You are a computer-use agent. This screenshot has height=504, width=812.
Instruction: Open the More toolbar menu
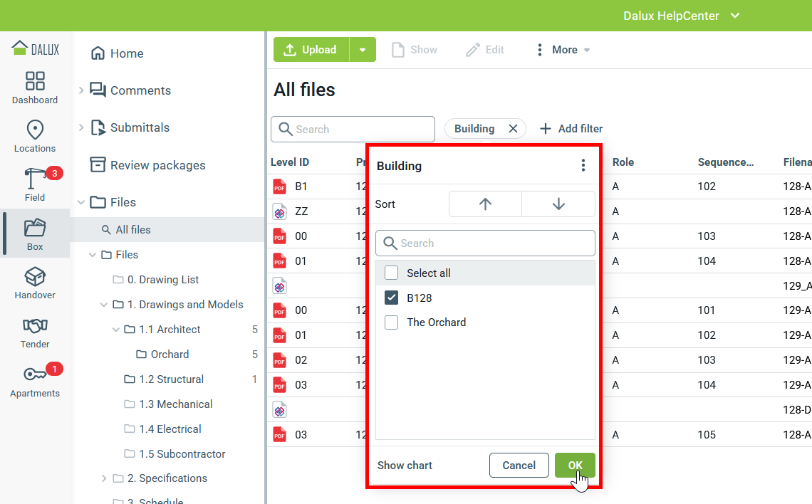click(563, 50)
